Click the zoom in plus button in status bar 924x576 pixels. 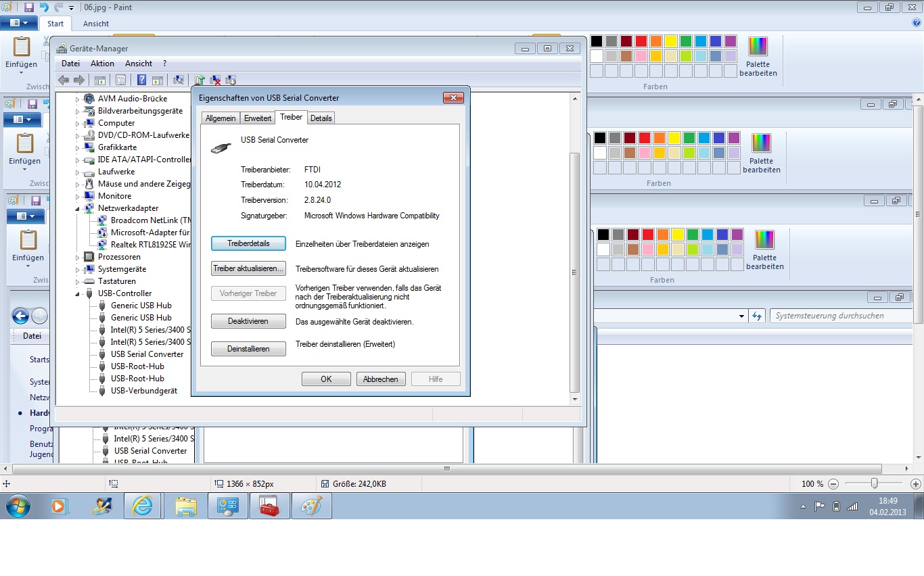916,484
